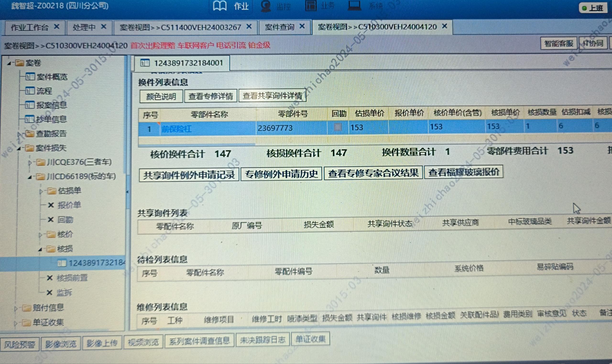Click 查看共享询件详情 button

(272, 96)
